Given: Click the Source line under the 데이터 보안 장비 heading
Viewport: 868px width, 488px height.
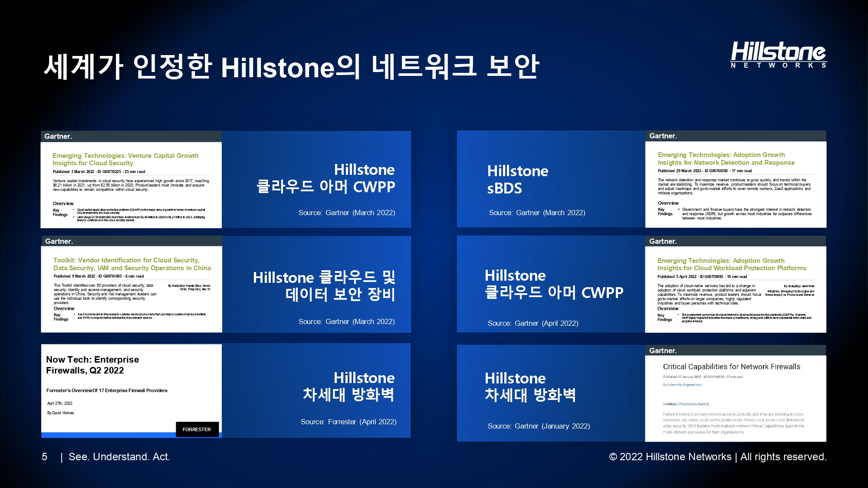Looking at the screenshot, I should click(x=347, y=321).
